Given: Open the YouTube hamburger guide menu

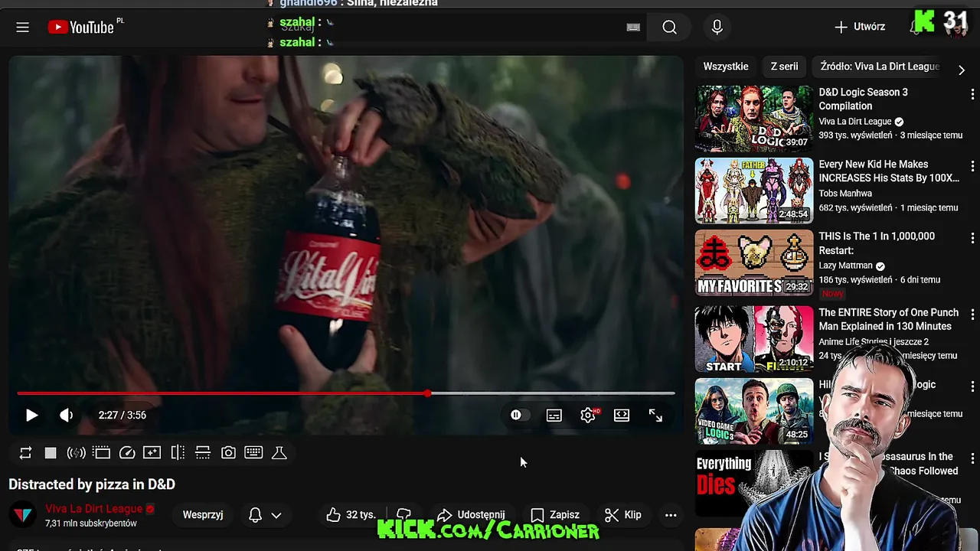Looking at the screenshot, I should (x=22, y=28).
